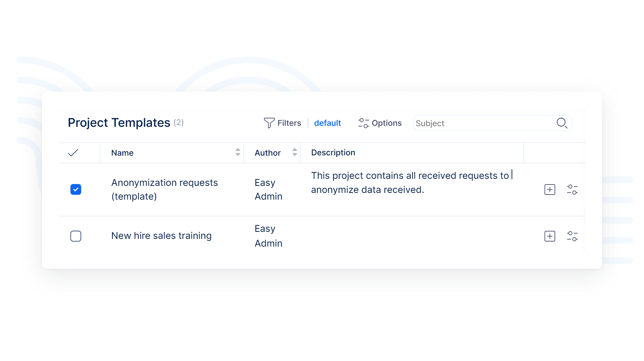Viewport: 644px width, 361px height.
Task: Select the Description column header
Action: pyautogui.click(x=333, y=153)
